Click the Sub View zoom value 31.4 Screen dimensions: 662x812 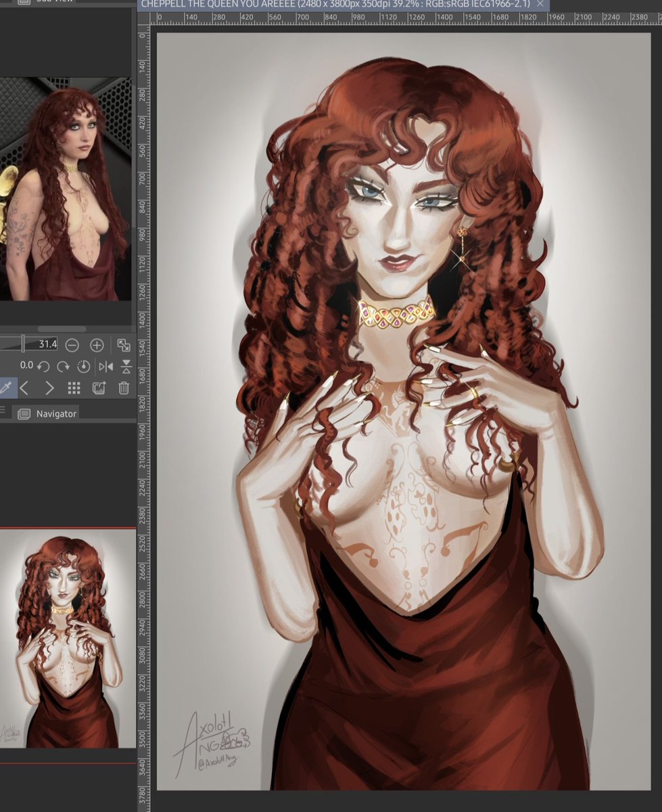point(47,344)
